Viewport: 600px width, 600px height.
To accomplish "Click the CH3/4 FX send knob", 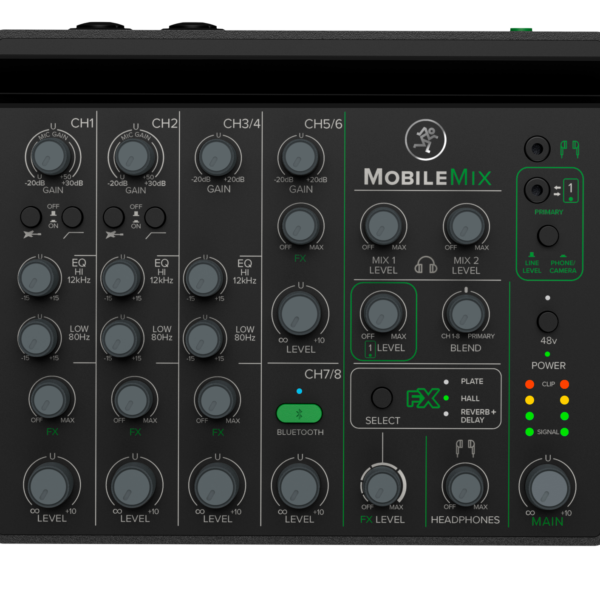I will [x=217, y=399].
